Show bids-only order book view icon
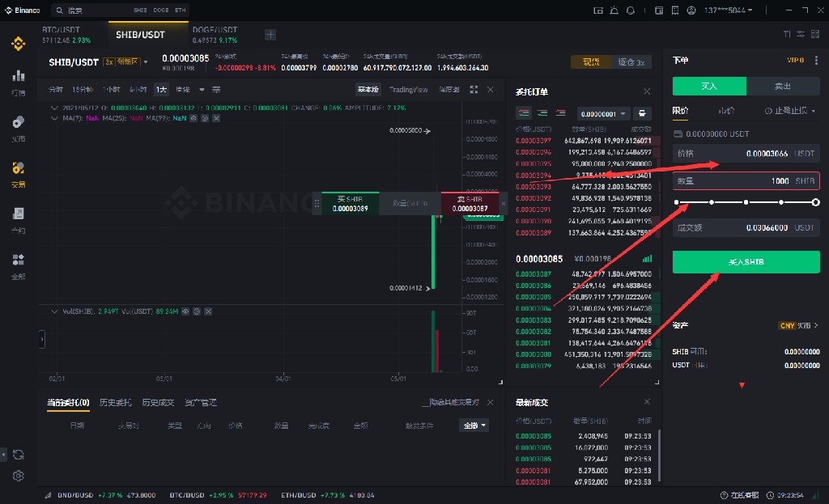This screenshot has height=504, width=829. point(542,113)
